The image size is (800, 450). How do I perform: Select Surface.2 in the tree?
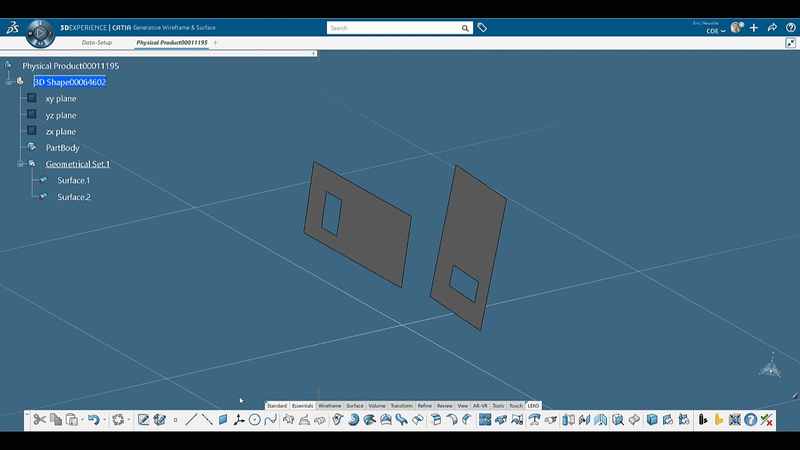pos(74,197)
